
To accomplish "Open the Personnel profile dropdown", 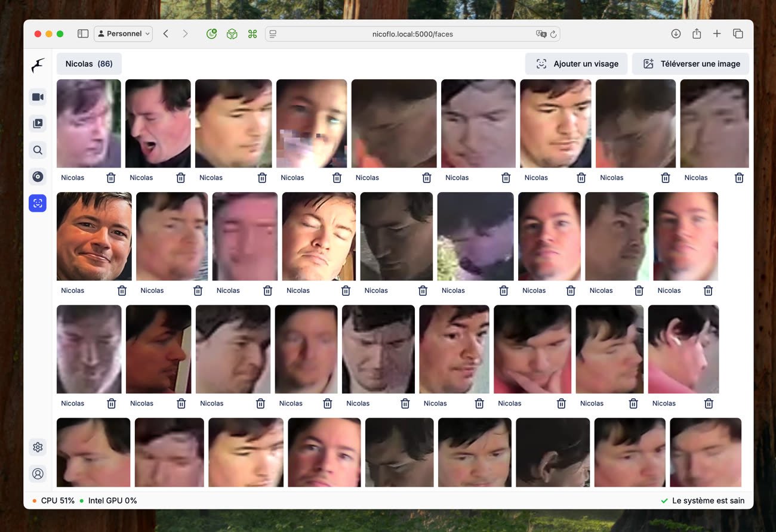I will [124, 34].
